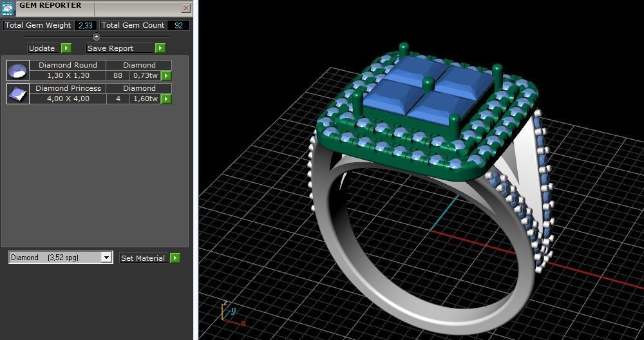The height and width of the screenshot is (340, 644).
Task: Click the green arrow beside Set Material
Action: click(x=175, y=258)
